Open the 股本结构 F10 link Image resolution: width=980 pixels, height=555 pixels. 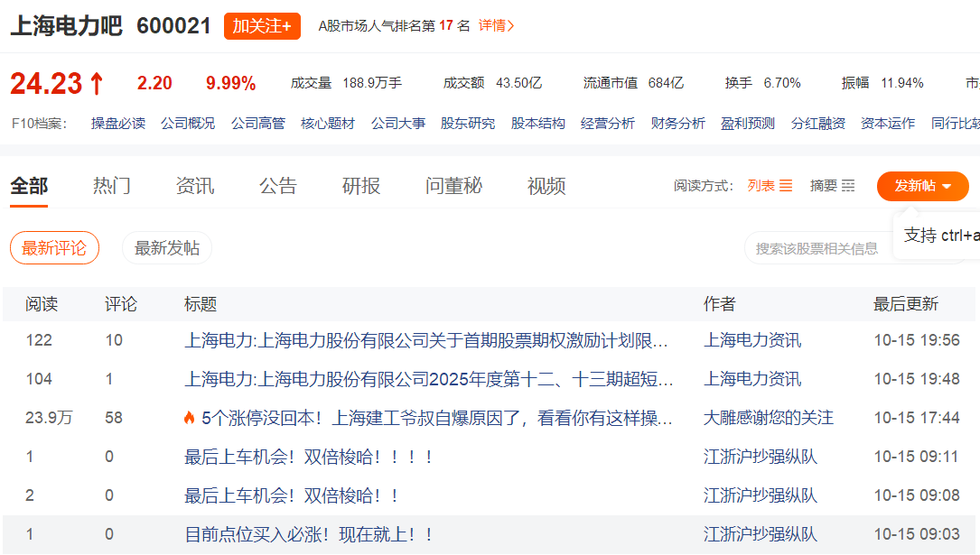point(538,124)
